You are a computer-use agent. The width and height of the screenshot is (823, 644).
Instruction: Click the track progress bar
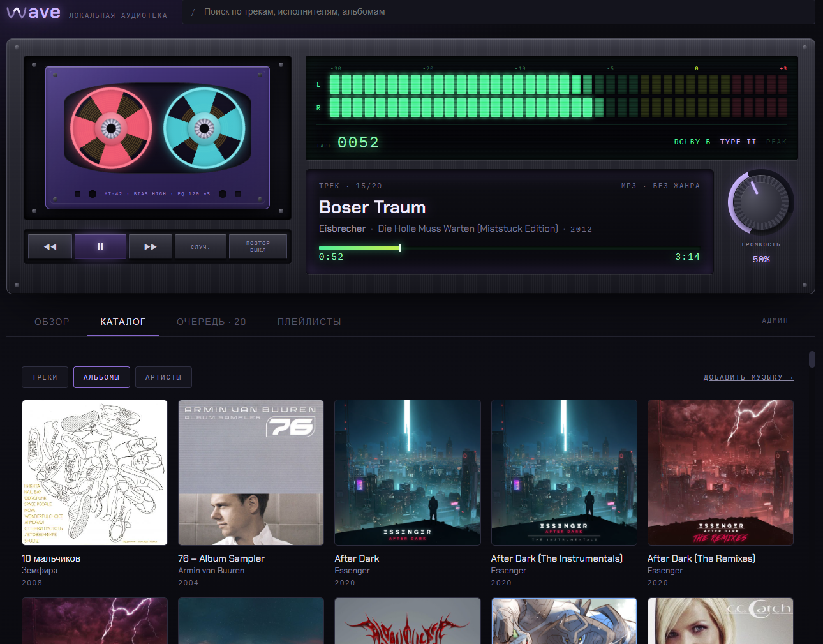click(509, 248)
